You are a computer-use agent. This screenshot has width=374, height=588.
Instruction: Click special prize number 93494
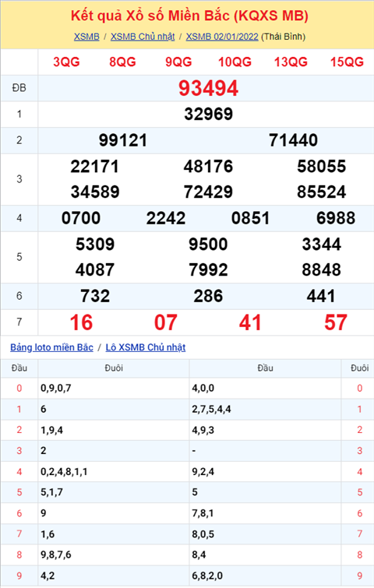coord(208,89)
